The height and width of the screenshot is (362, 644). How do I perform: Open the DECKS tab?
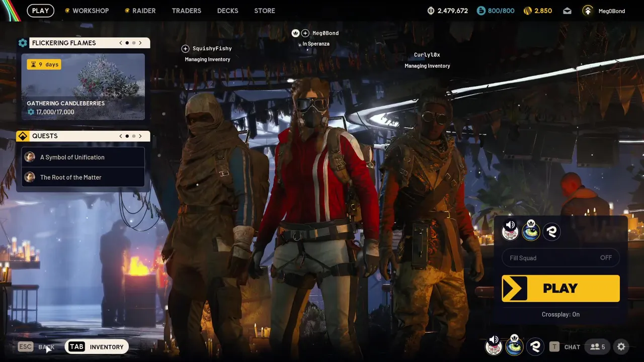point(227,11)
